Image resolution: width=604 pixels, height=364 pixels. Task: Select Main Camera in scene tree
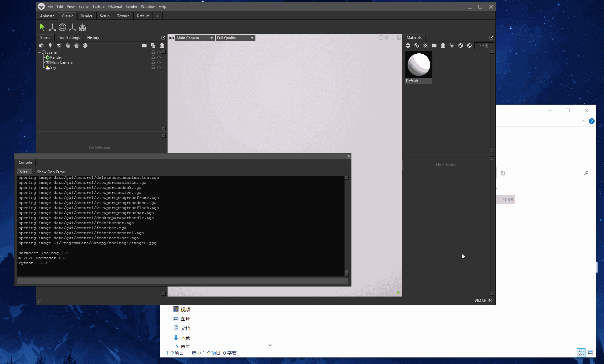pyautogui.click(x=61, y=62)
